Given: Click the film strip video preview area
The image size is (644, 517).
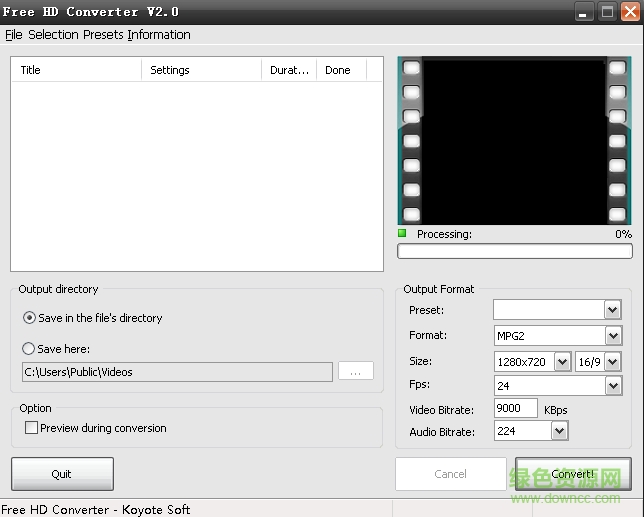Looking at the screenshot, I should click(x=514, y=140).
